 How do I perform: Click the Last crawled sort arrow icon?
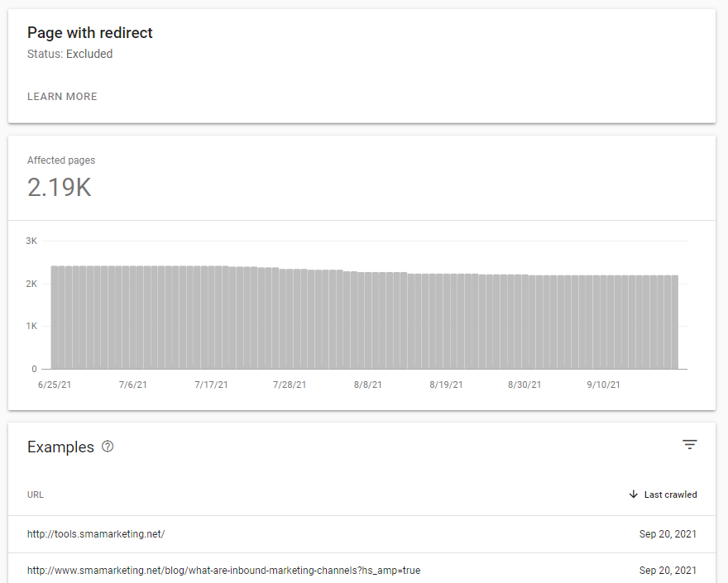[x=634, y=495]
